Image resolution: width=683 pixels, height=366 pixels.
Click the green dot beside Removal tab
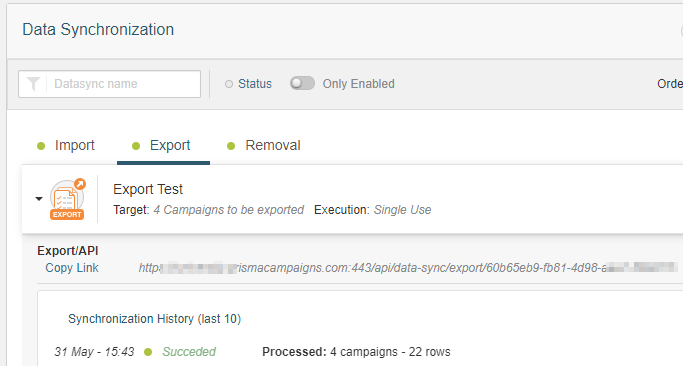[x=231, y=146]
